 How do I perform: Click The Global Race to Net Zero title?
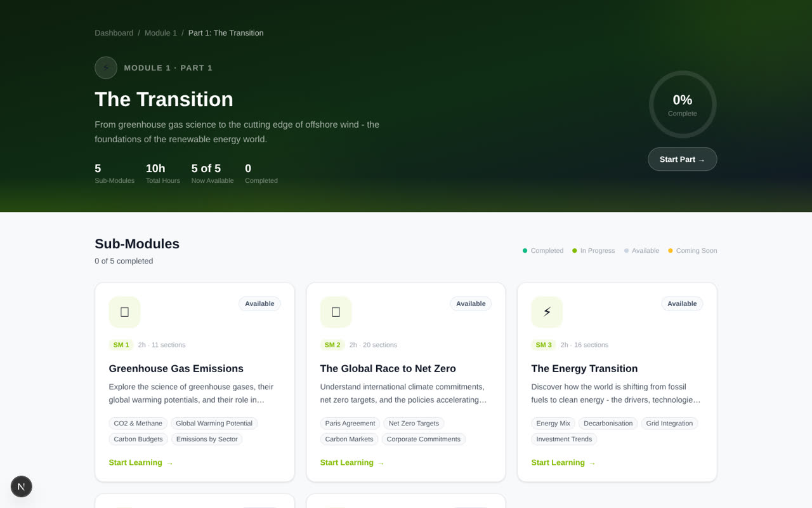coord(388,368)
